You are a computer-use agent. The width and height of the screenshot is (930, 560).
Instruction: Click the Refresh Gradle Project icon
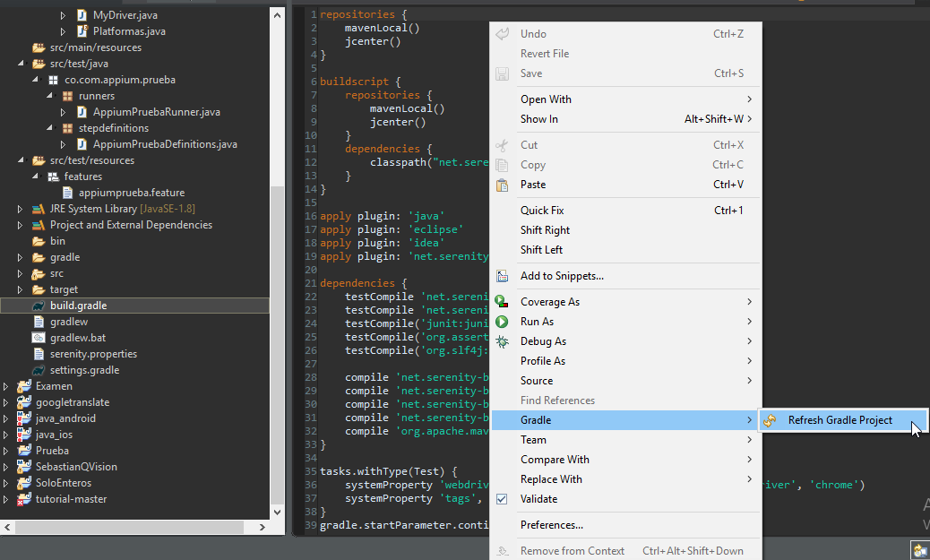point(770,420)
